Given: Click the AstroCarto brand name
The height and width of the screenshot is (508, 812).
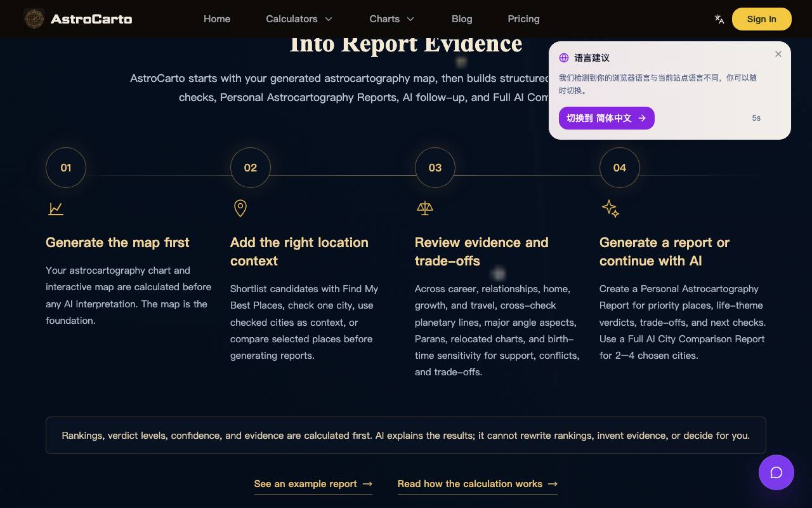Looking at the screenshot, I should tap(91, 19).
